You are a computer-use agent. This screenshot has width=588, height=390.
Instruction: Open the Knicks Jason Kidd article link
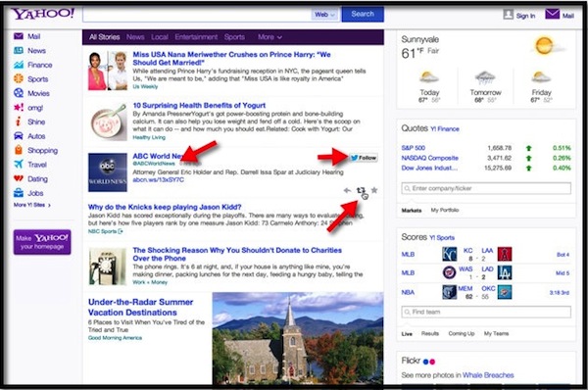pyautogui.click(x=165, y=207)
